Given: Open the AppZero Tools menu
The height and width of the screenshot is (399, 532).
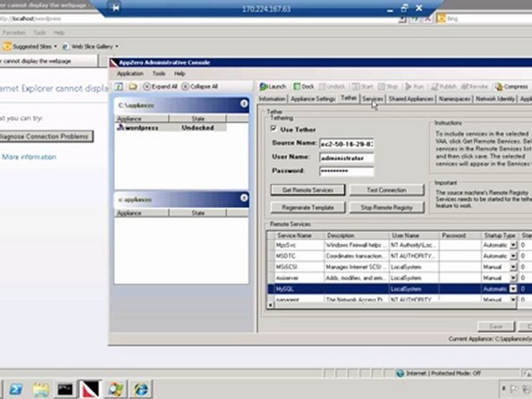Looking at the screenshot, I should (x=158, y=74).
